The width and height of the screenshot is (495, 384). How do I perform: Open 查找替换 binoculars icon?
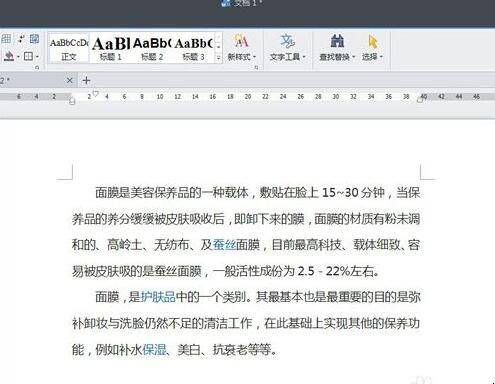[337, 41]
